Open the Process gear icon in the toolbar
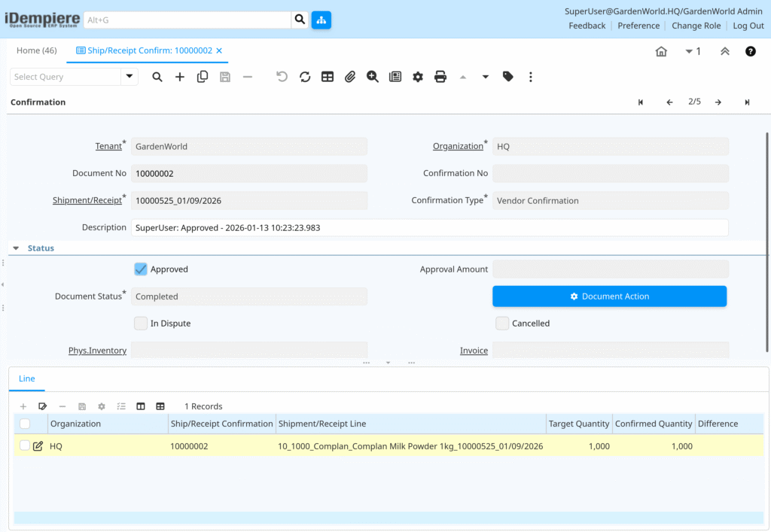Viewport: 771px width, 532px height. tap(417, 77)
